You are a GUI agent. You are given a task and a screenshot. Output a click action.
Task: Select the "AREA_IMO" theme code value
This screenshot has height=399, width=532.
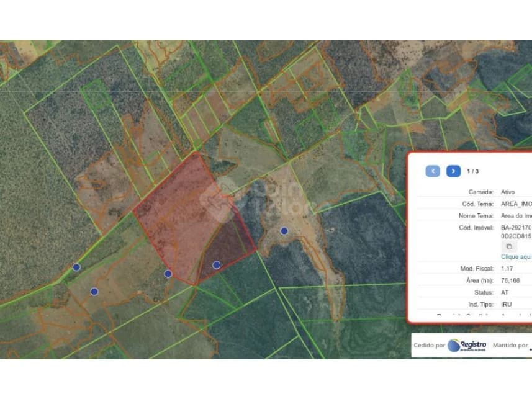[516, 204]
